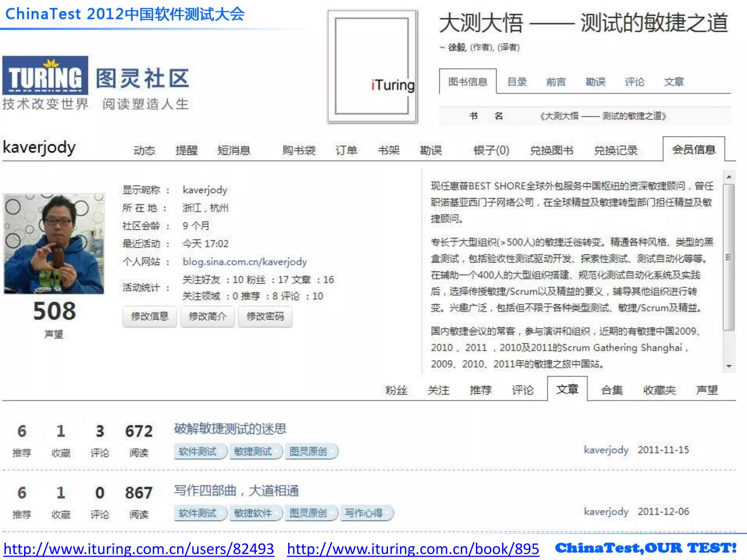Open blog.sina.com.cn/kaverjody link
This screenshot has width=747, height=560.
(245, 261)
